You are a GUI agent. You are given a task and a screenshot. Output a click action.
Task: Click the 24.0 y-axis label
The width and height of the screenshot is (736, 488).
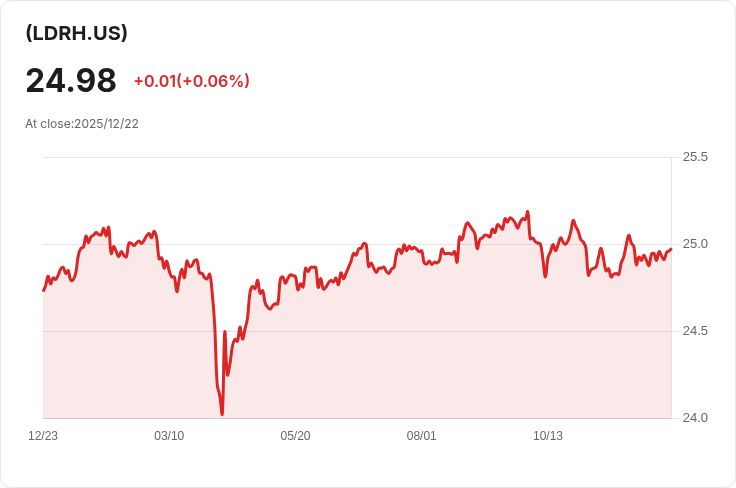click(695, 418)
